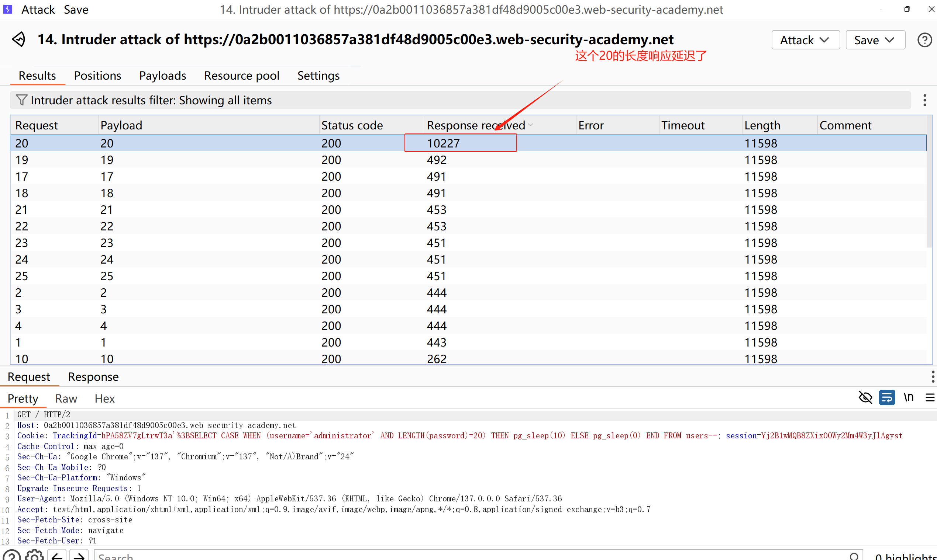Click the results filter funnel icon
The width and height of the screenshot is (937, 560).
coord(21,100)
